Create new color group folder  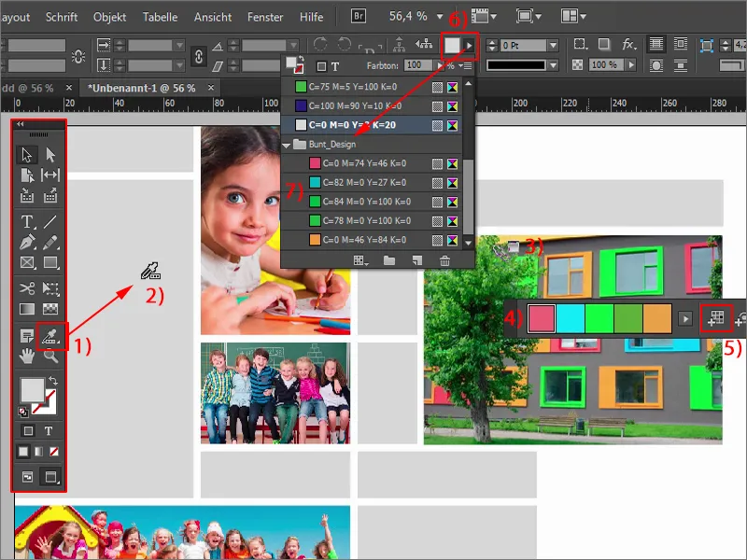click(x=389, y=260)
